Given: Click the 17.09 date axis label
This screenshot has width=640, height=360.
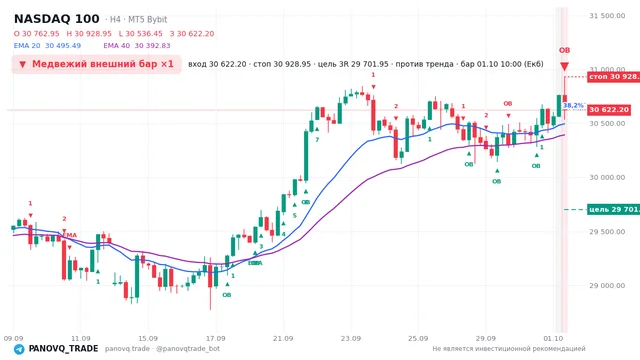Looking at the screenshot, I should click(x=216, y=339).
